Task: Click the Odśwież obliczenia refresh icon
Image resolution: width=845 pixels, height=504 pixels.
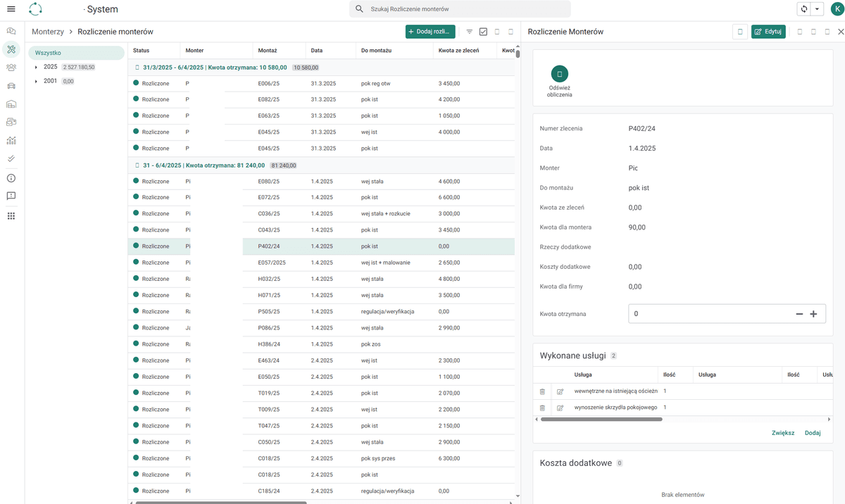Action: (x=560, y=73)
